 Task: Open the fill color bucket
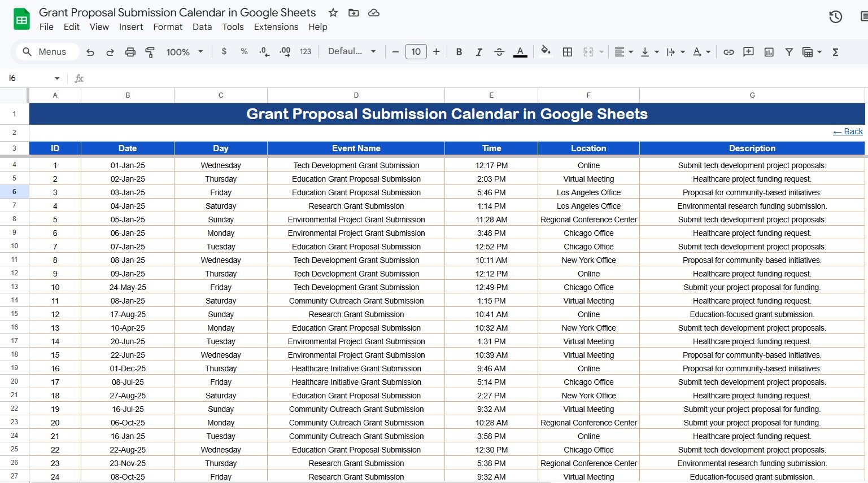pos(546,51)
